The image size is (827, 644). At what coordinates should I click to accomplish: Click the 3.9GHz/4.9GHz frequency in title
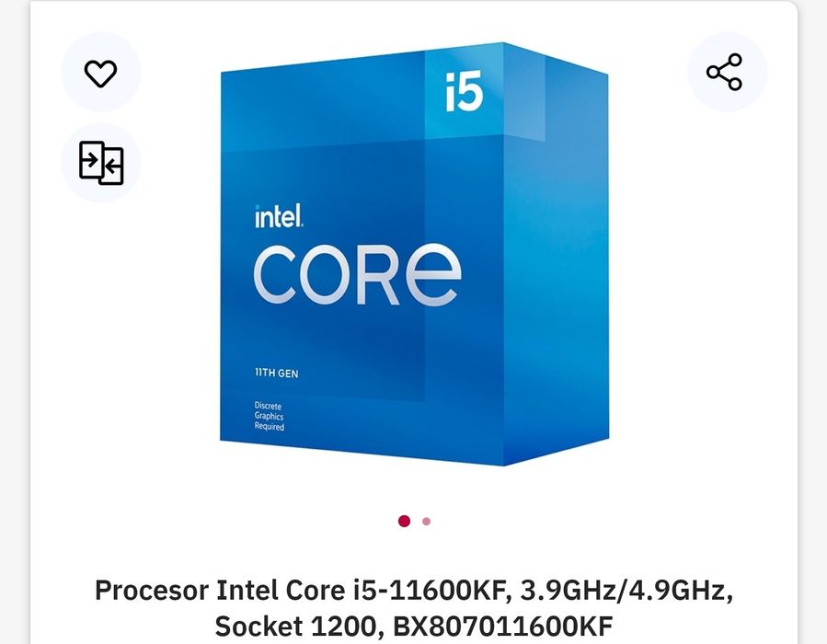pos(626,591)
